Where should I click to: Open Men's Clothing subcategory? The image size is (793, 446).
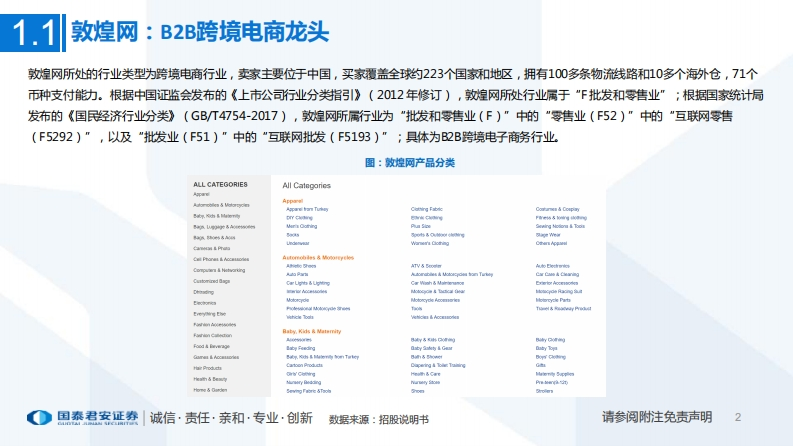tap(301, 226)
